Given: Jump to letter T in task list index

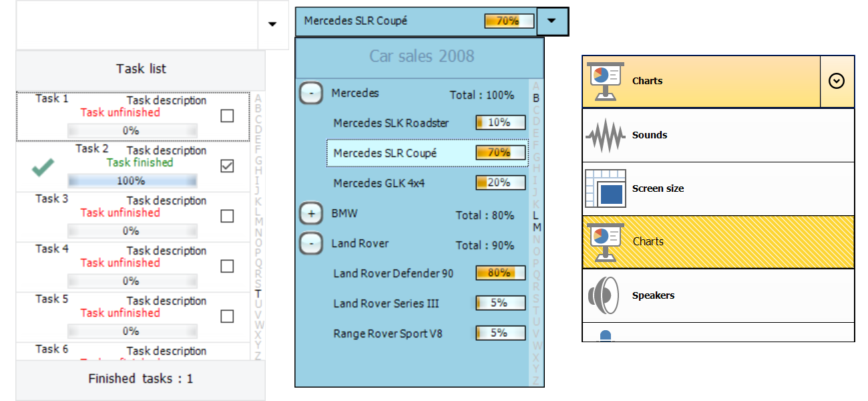Looking at the screenshot, I should pos(259,293).
